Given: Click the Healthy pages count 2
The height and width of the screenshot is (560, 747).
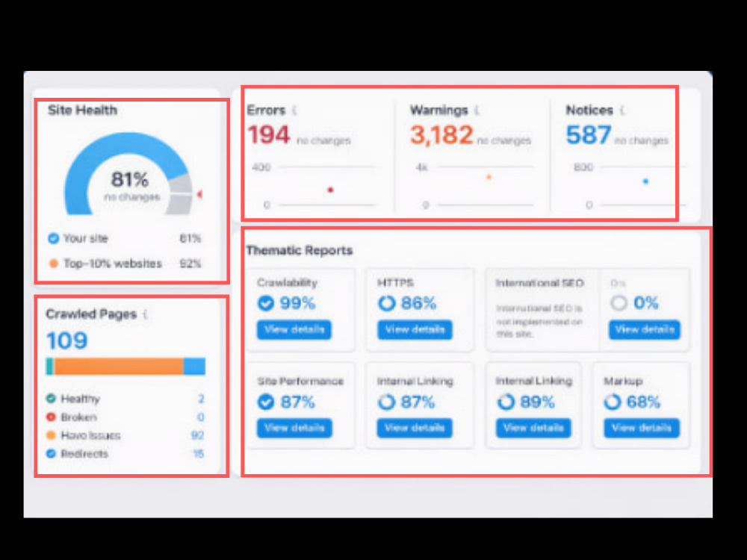Looking at the screenshot, I should coord(201,399).
